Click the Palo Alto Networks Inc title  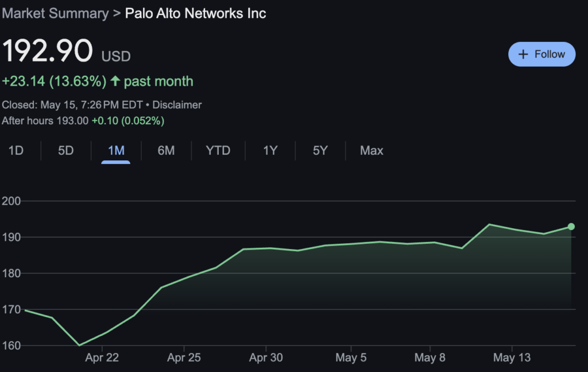click(x=195, y=14)
